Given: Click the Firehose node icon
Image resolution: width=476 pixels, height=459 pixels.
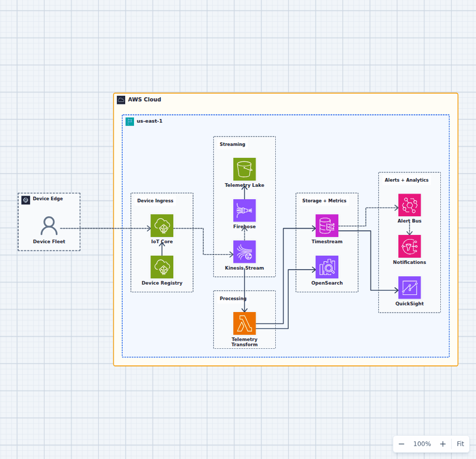Looking at the screenshot, I should coord(244,211).
